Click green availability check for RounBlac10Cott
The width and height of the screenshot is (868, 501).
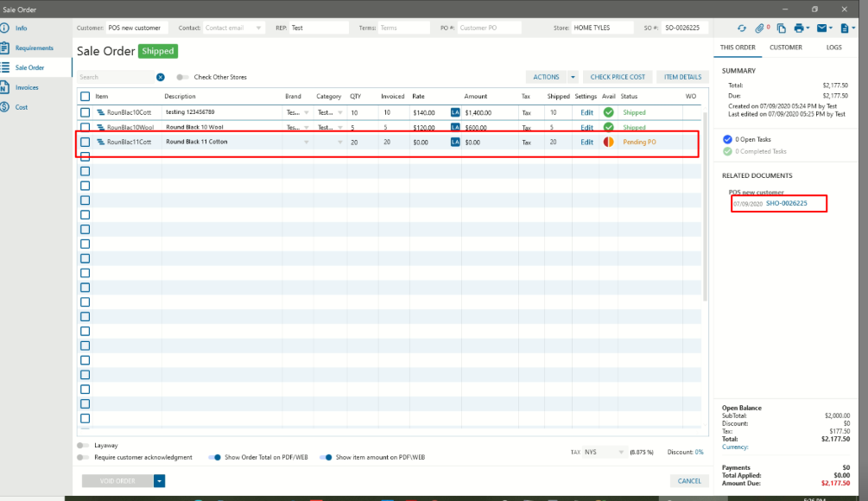[x=608, y=112]
